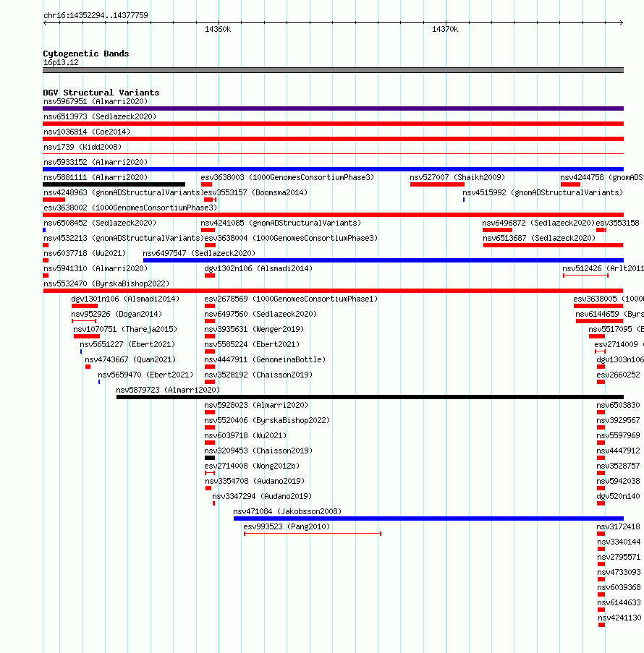Viewport: 644px width, 653px height.
Task: Click black bar under nsv5881111 (Almarri2020)
Action: (114, 184)
